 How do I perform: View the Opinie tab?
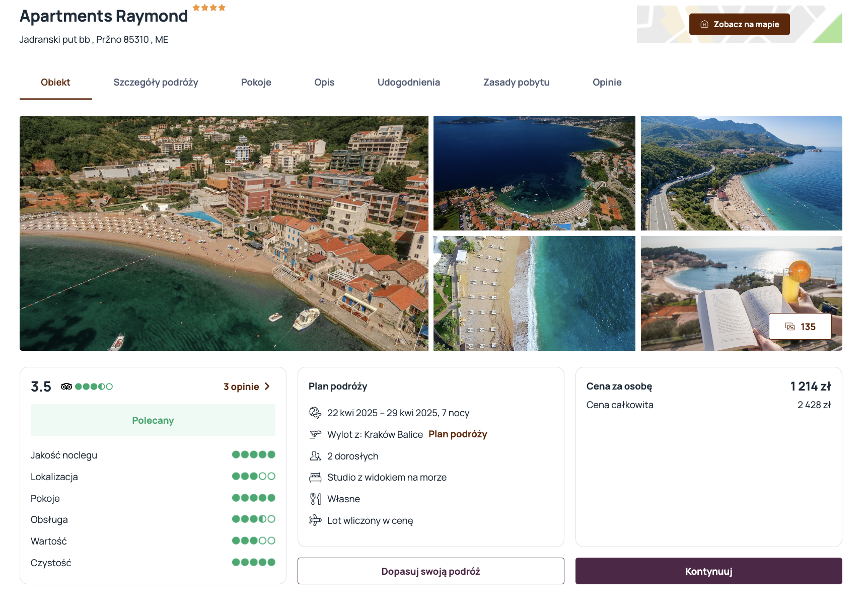pos(607,83)
